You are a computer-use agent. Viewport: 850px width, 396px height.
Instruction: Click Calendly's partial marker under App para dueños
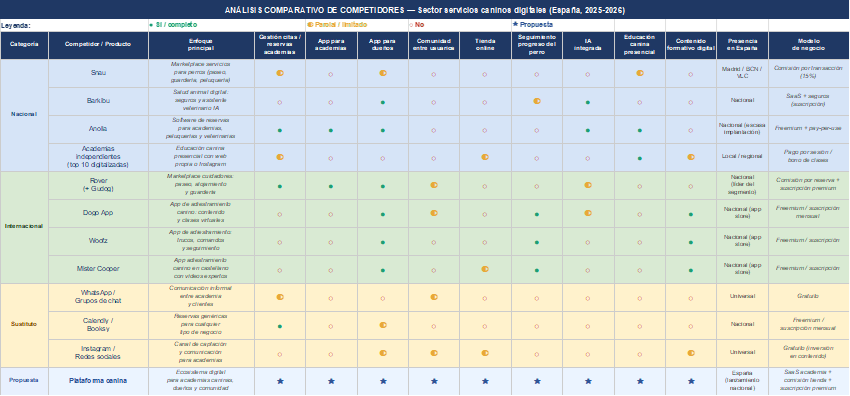tap(383, 325)
